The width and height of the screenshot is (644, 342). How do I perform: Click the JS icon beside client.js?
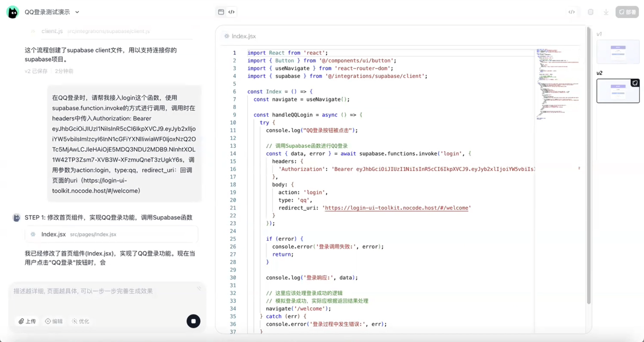coord(33,31)
